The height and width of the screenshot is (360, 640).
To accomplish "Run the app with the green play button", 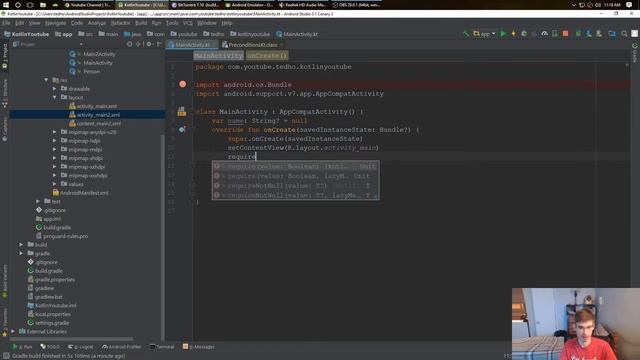I will tap(503, 34).
